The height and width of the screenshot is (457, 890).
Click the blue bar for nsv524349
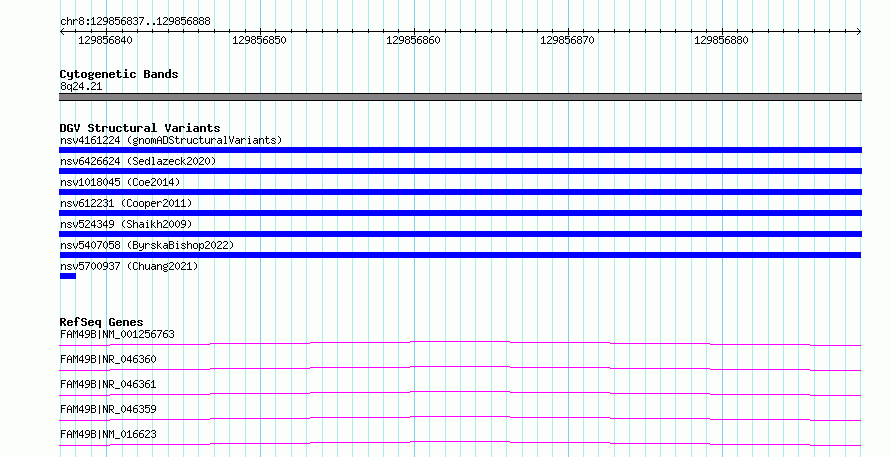click(460, 234)
